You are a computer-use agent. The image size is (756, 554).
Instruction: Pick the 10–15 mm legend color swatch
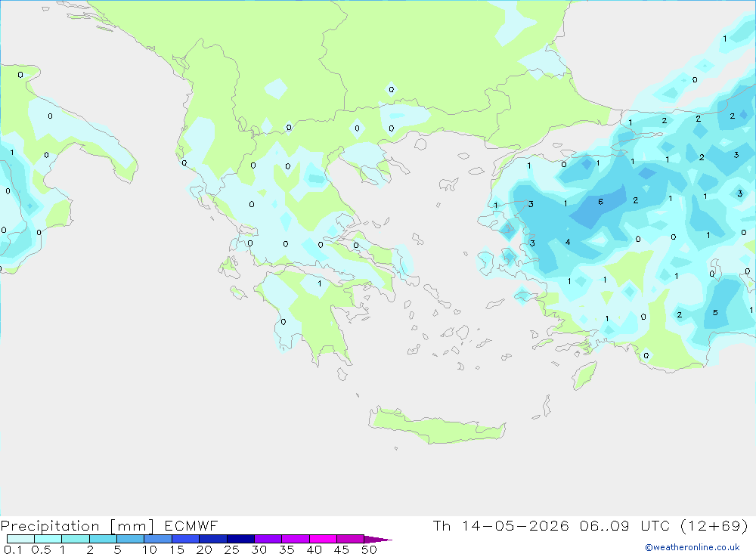(158, 539)
